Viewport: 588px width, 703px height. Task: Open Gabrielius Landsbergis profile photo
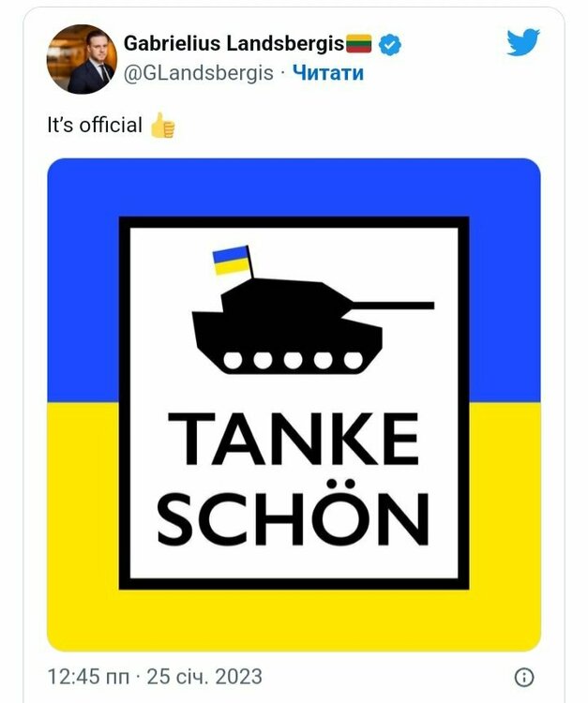pos(80,58)
